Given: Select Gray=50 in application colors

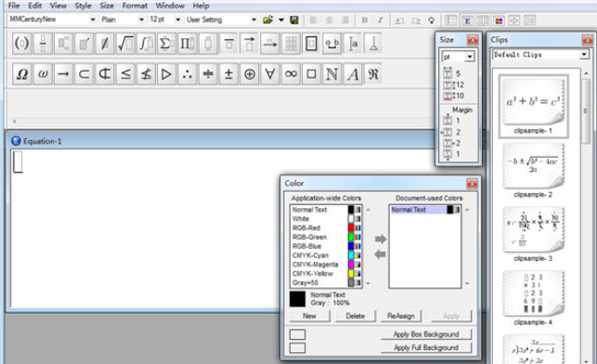Looking at the screenshot, I should pos(326,282).
